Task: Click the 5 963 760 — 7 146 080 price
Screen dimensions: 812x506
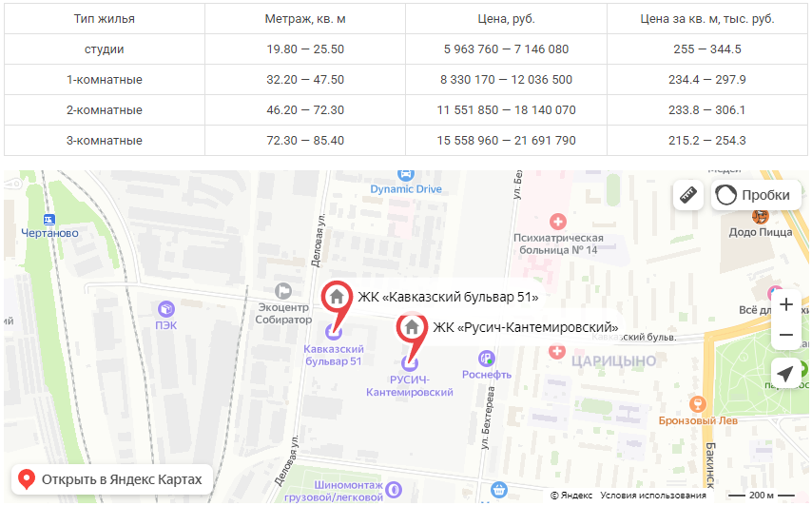Action: point(506,49)
